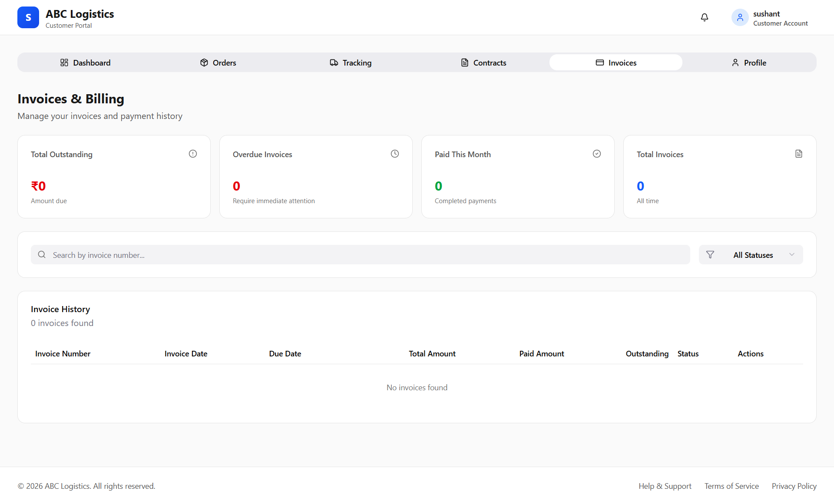The image size is (834, 504).
Task: Click the Tracking truck icon
Action: click(x=333, y=63)
